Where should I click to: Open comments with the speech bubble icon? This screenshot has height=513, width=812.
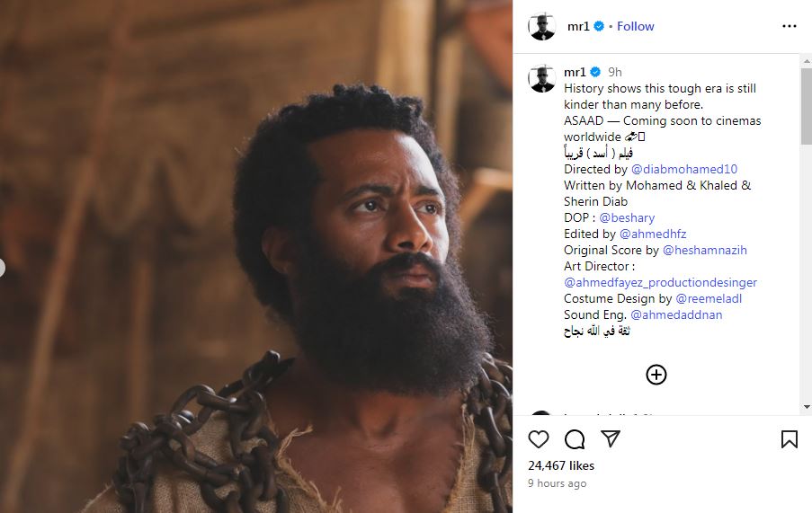575,439
